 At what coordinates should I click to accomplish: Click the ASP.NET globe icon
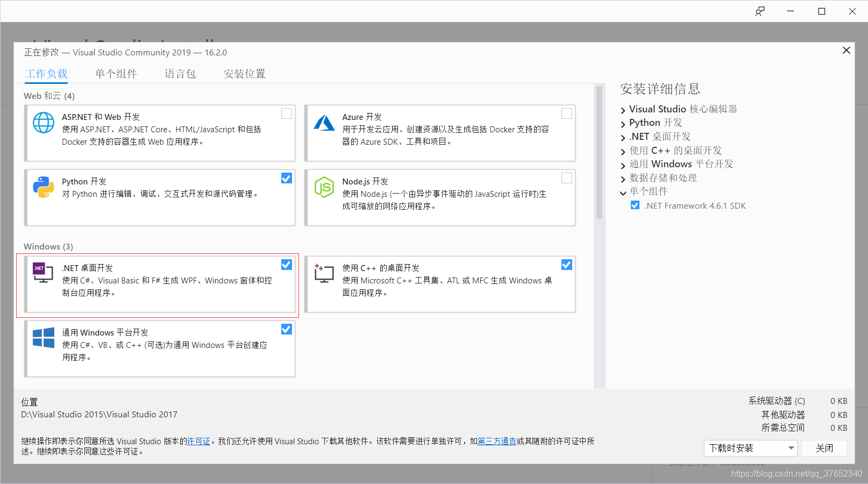coord(44,123)
